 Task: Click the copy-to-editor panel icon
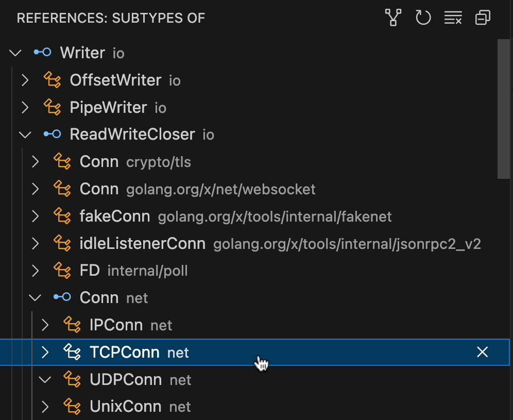point(483,18)
